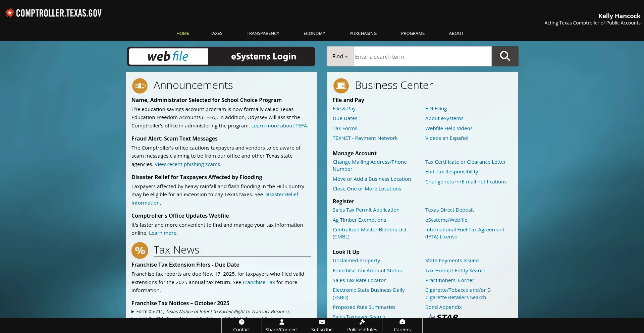Click the Tax News percent icon

tap(140, 251)
